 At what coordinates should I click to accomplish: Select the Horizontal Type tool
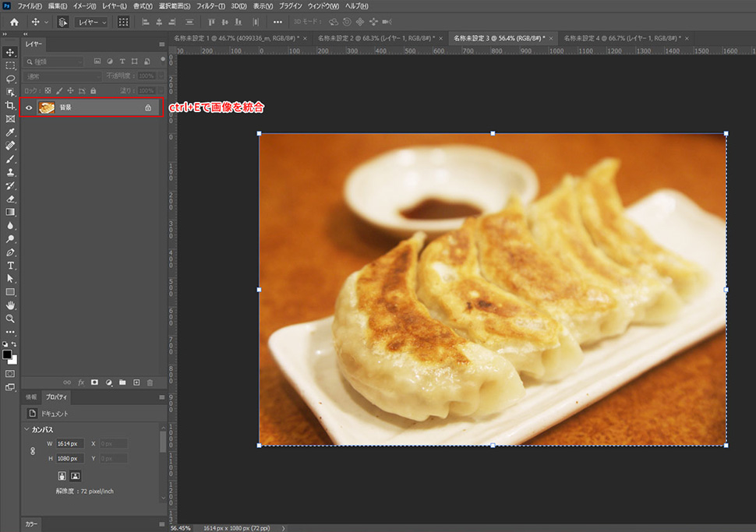(10, 266)
